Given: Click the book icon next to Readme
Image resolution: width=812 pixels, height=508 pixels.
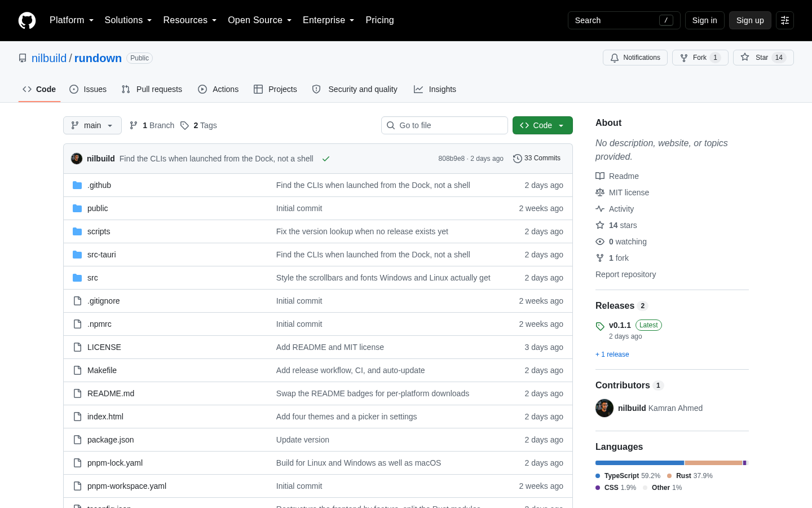Looking at the screenshot, I should [600, 176].
